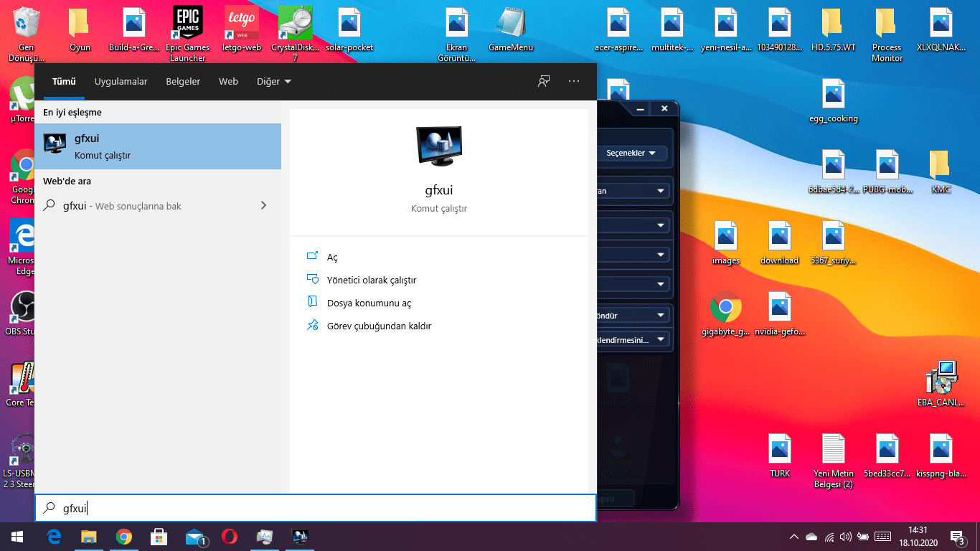Select the egg_cooking image file
The width and height of the screenshot is (980, 551).
click(x=833, y=101)
